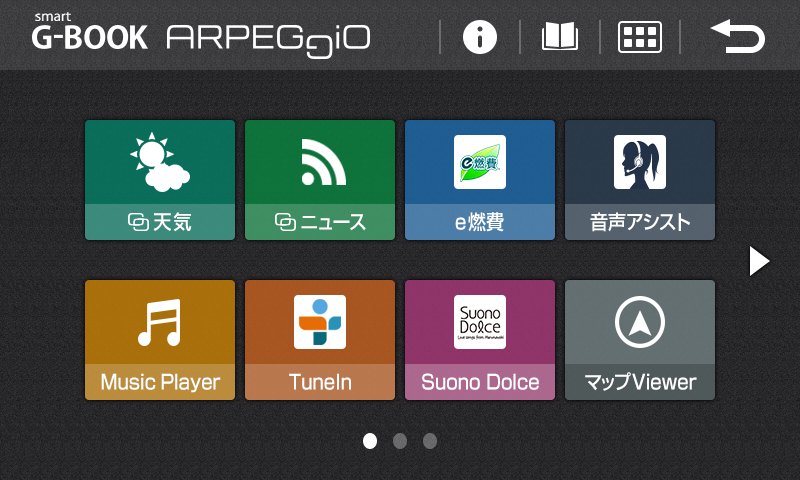
Task: Open the マップViewer map app
Action: [x=640, y=340]
